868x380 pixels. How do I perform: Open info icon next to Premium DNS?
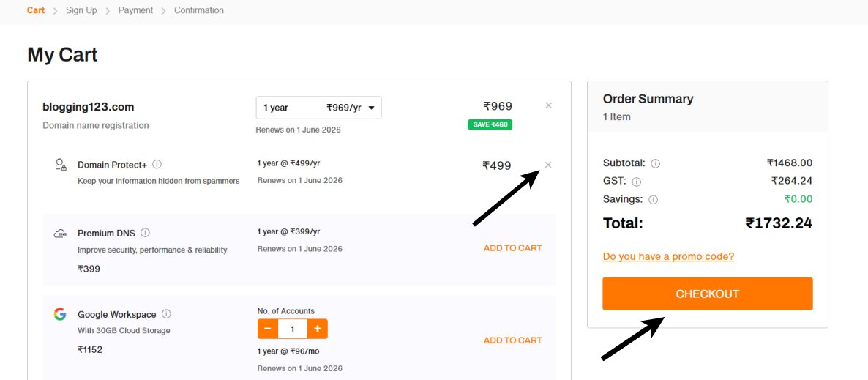(145, 233)
